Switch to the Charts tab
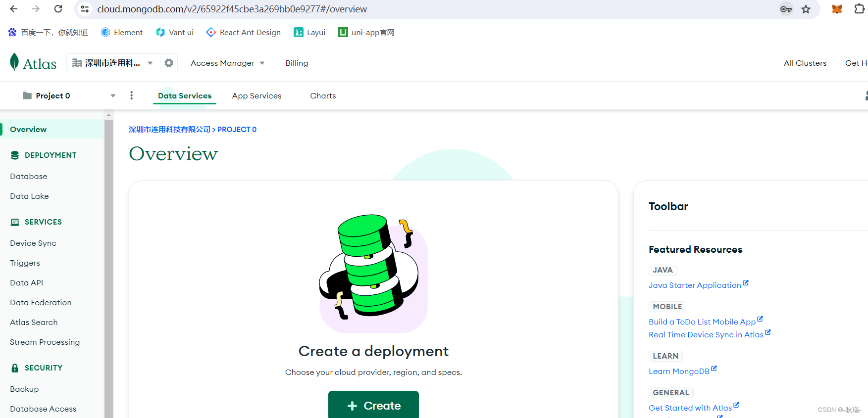The height and width of the screenshot is (418, 868). [x=323, y=95]
